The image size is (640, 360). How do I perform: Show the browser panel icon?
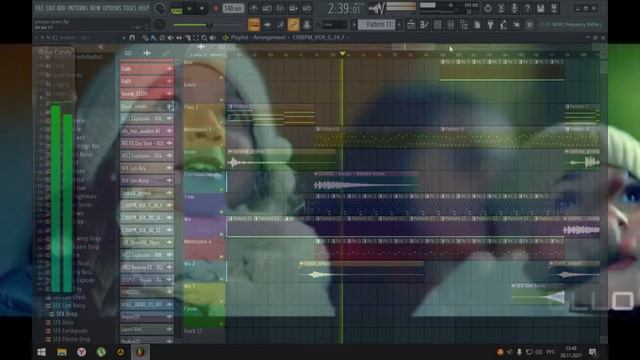point(464,25)
